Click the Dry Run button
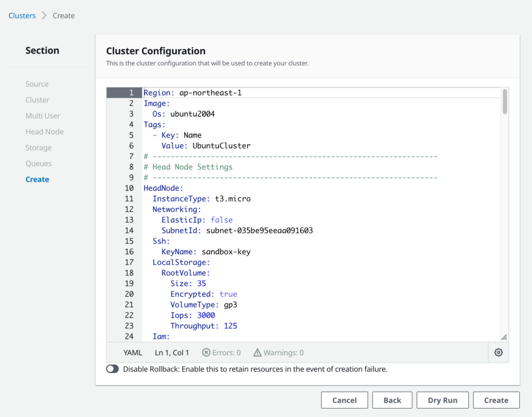Screen dimensions: 532x417 [442, 400]
